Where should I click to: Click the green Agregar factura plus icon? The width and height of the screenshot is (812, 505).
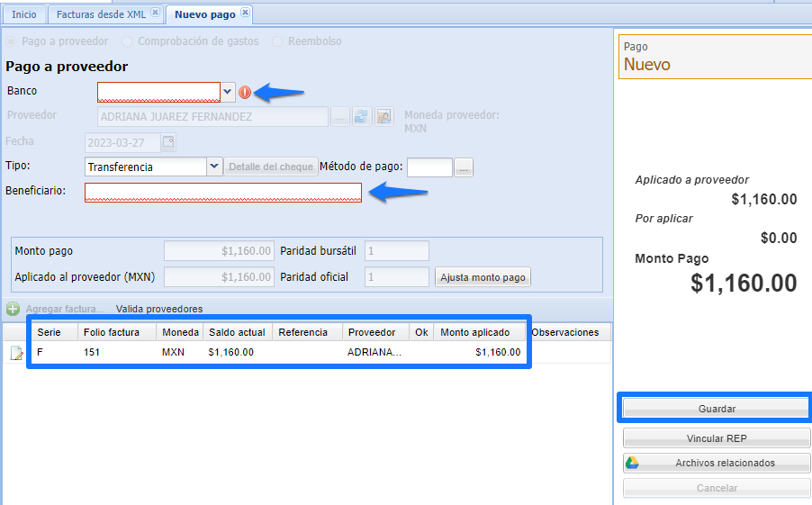click(14, 309)
